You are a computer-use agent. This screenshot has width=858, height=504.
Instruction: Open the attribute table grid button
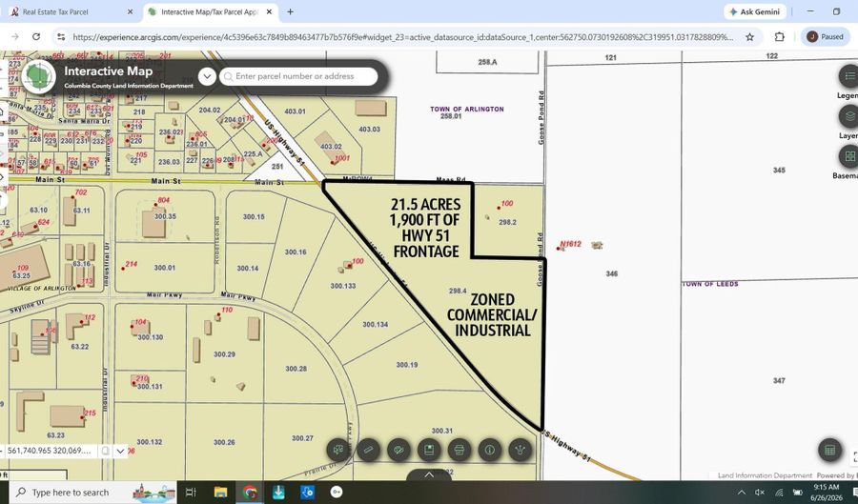coord(829,450)
